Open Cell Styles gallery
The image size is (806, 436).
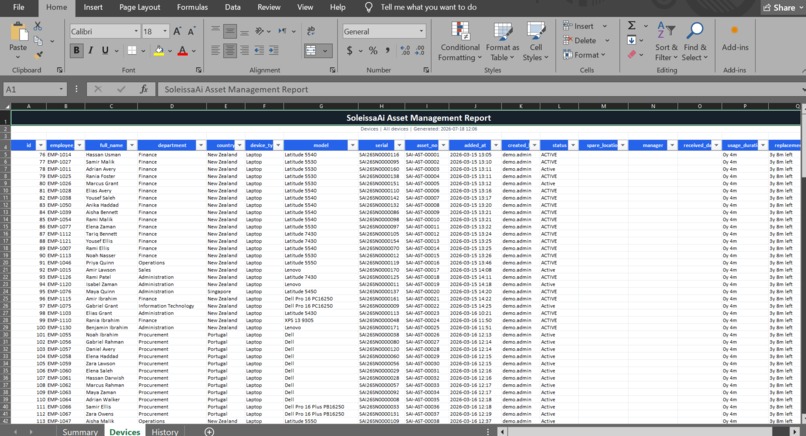click(536, 42)
